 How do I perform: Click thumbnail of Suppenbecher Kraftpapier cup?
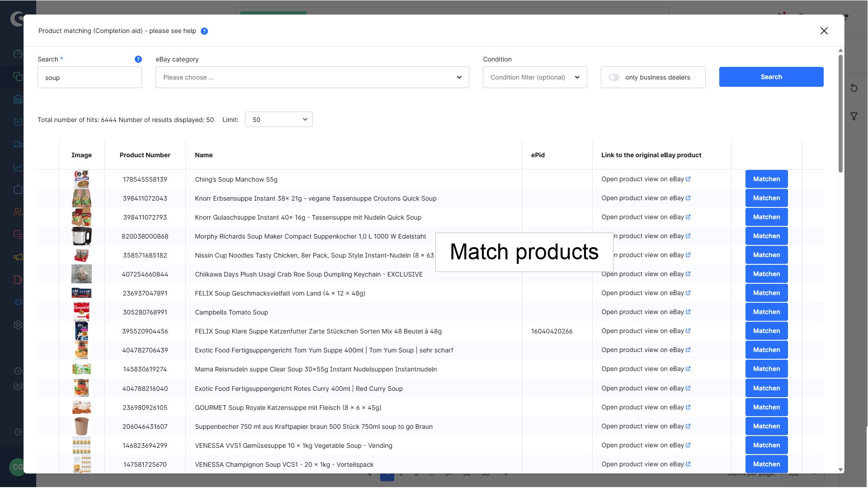pyautogui.click(x=81, y=426)
